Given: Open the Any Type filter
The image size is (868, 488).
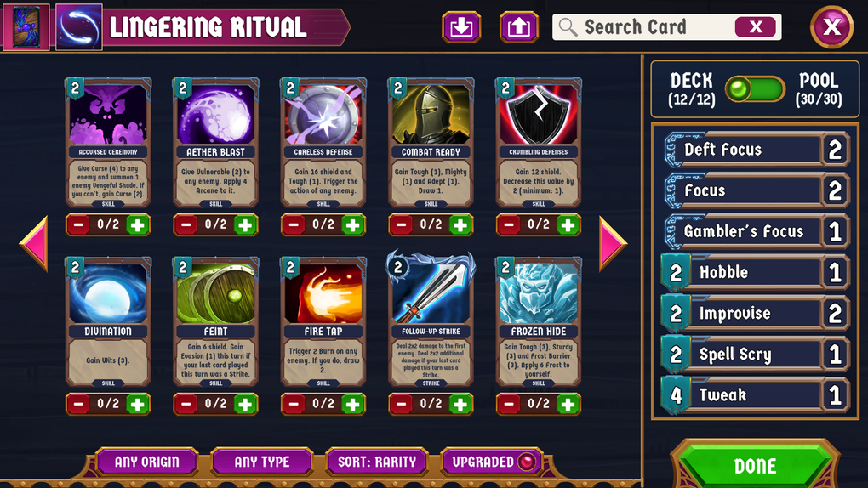Looking at the screenshot, I should click(x=262, y=462).
